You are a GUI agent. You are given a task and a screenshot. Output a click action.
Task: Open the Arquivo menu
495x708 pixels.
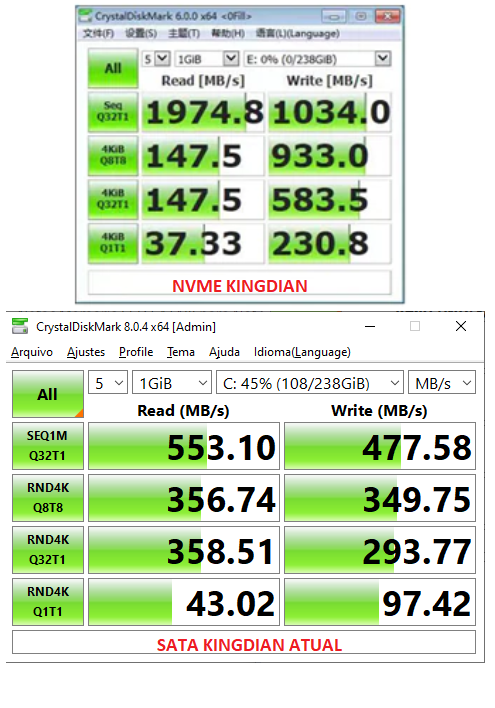32,352
